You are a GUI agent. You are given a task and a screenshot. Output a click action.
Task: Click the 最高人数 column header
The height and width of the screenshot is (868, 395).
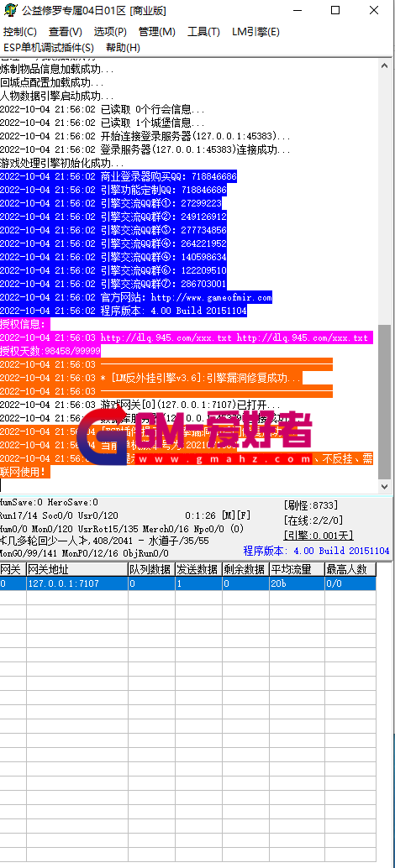pyautogui.click(x=350, y=569)
